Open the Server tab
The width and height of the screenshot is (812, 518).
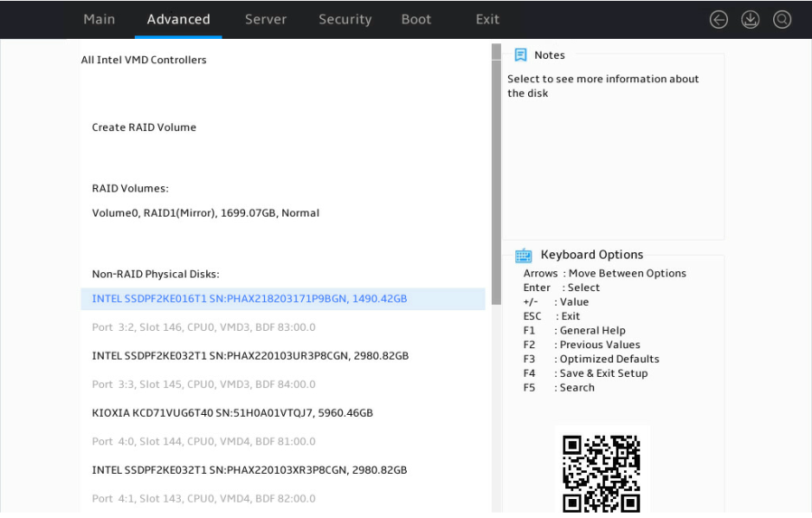point(266,20)
